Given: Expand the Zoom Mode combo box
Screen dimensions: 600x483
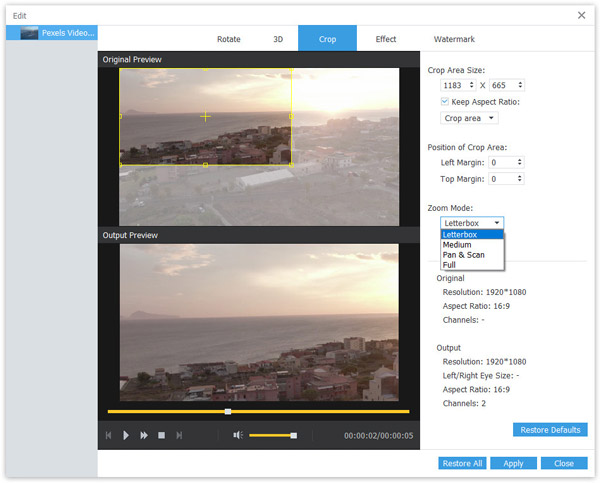Looking at the screenshot, I should (471, 223).
